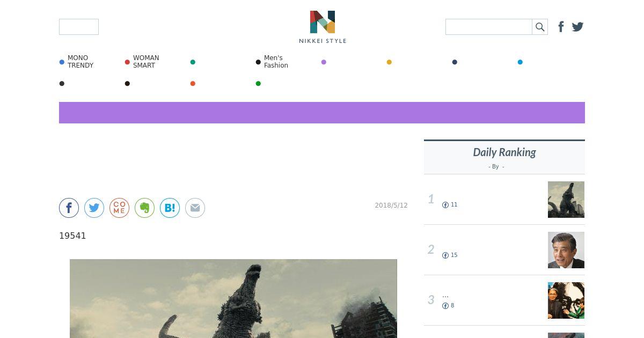Click the purple section banner
Screen dimensions: 644x338
point(322,113)
